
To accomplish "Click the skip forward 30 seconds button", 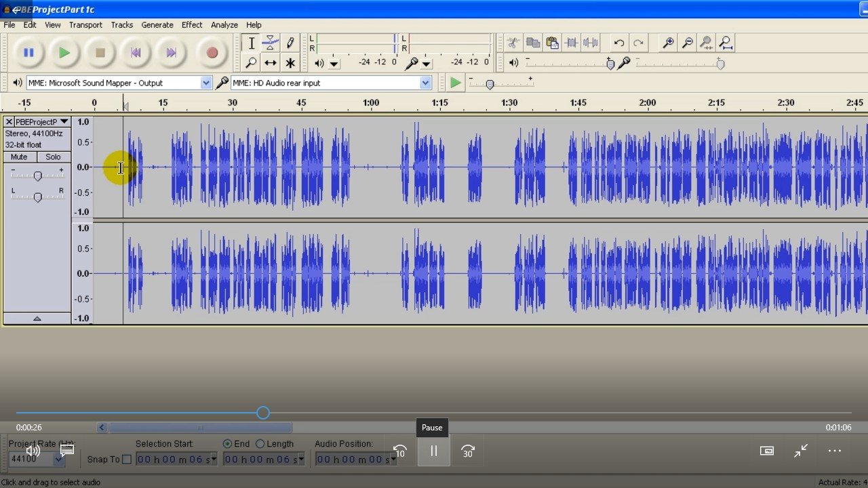I will 468,451.
